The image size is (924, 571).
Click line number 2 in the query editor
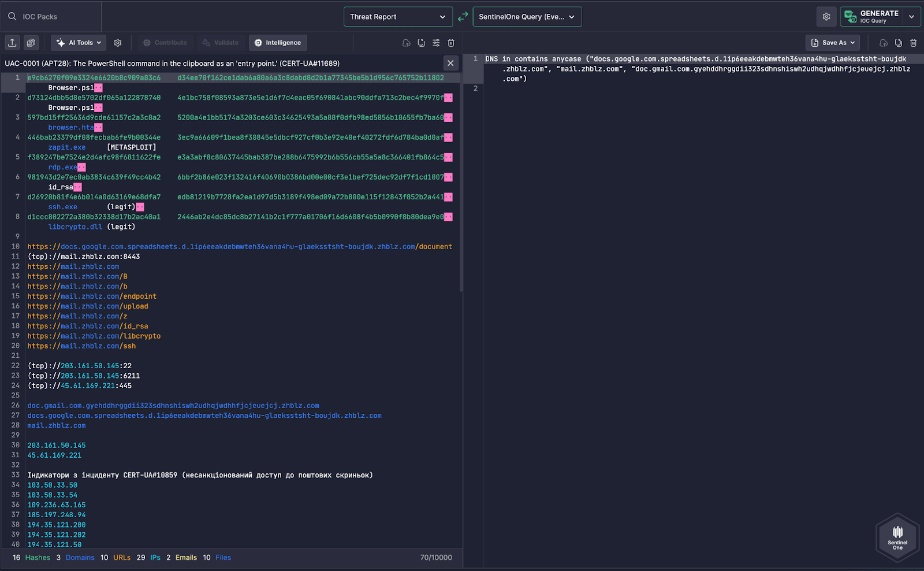point(475,88)
